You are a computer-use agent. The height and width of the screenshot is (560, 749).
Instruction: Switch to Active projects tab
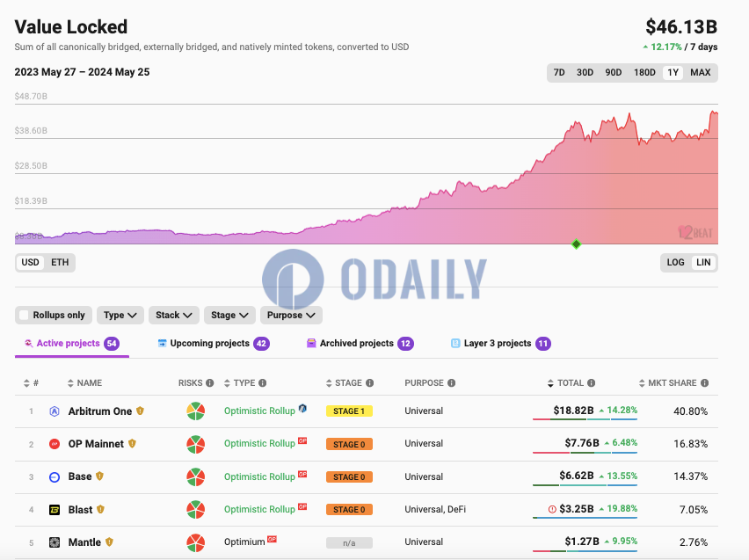point(72,344)
